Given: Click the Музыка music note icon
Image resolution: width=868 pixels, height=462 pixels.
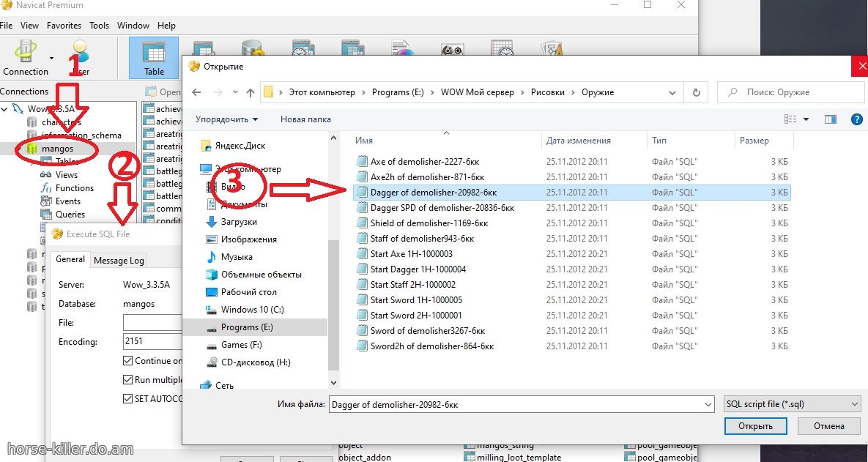Looking at the screenshot, I should (x=212, y=257).
